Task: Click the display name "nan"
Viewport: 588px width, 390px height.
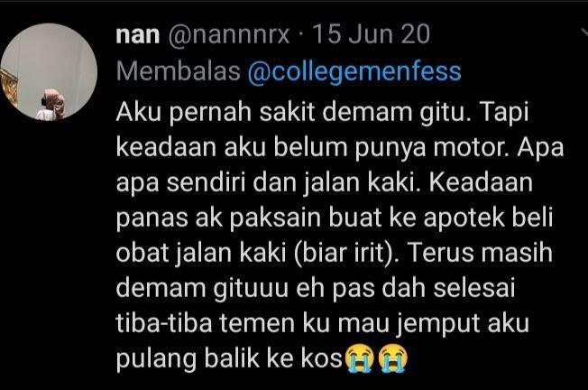Action: point(138,34)
